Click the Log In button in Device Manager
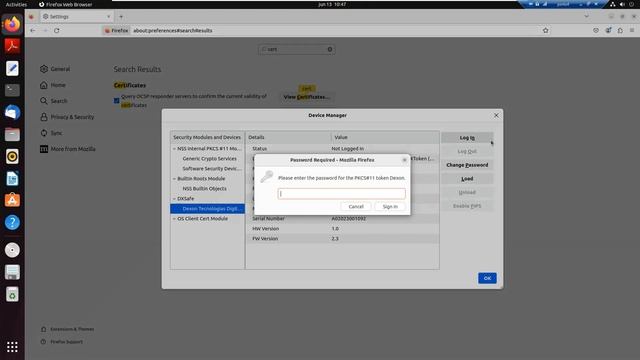640x360 pixels. (467, 138)
